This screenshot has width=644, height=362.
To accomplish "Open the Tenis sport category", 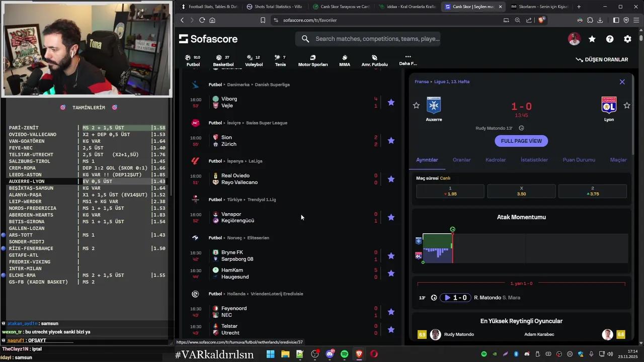I will 280,61.
